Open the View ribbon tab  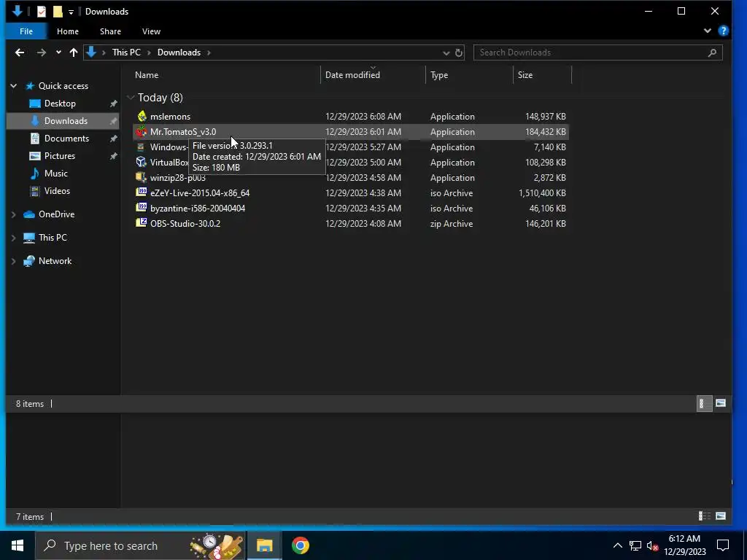tap(151, 31)
